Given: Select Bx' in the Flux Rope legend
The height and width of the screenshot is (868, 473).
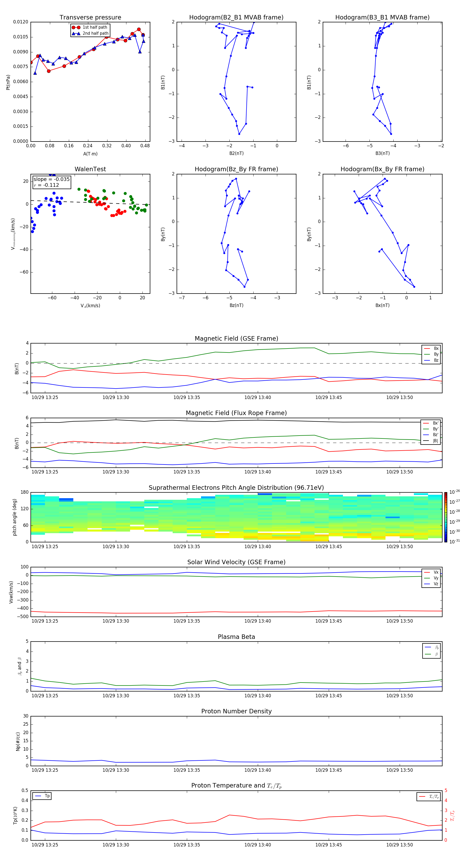Looking at the screenshot, I should pos(431,423).
